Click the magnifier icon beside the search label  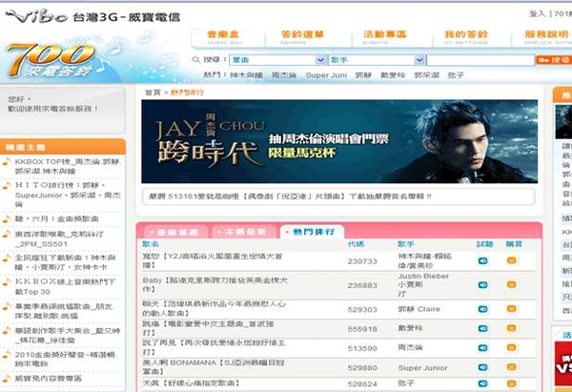(x=195, y=59)
